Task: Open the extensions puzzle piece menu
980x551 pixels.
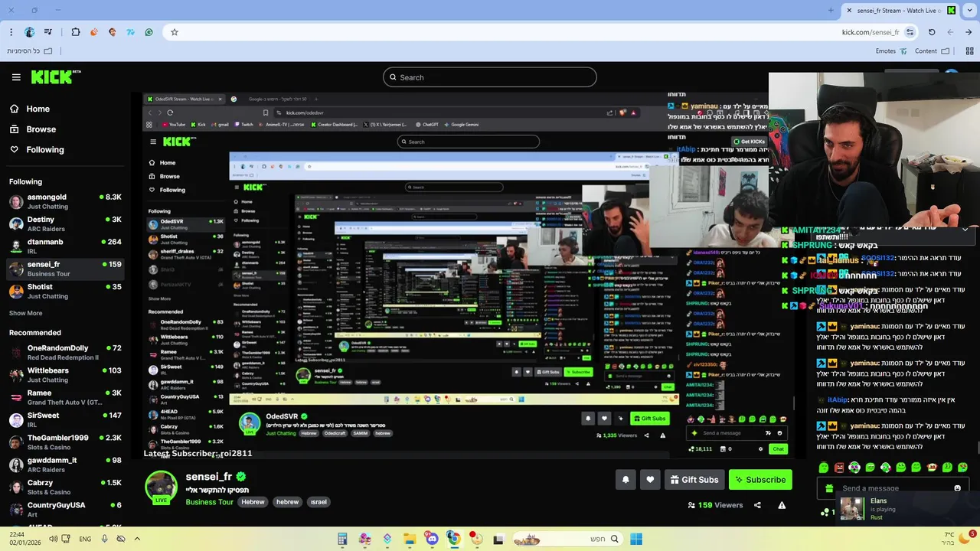Action: click(76, 32)
